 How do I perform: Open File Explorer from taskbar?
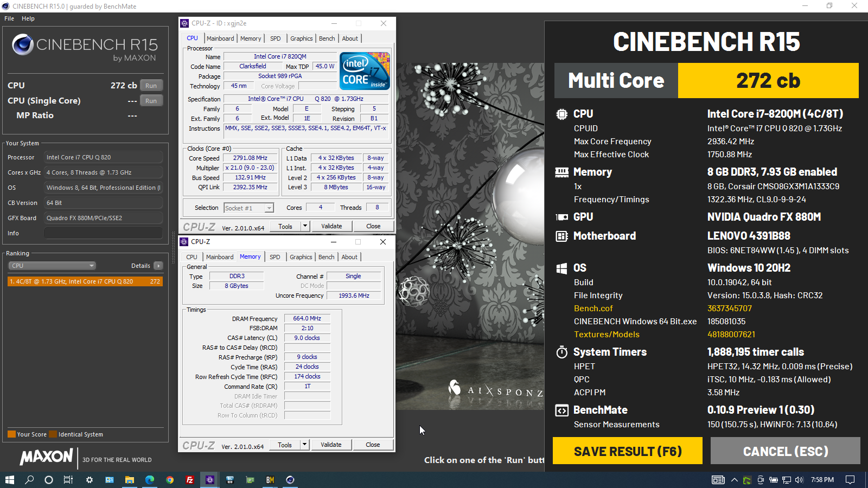[x=130, y=480]
